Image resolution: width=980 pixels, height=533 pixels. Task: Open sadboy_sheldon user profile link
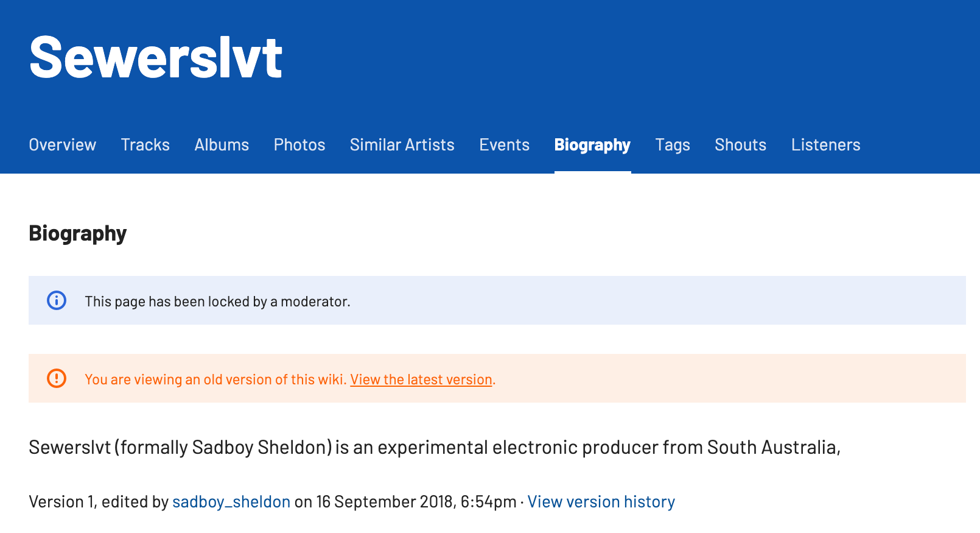tap(231, 502)
